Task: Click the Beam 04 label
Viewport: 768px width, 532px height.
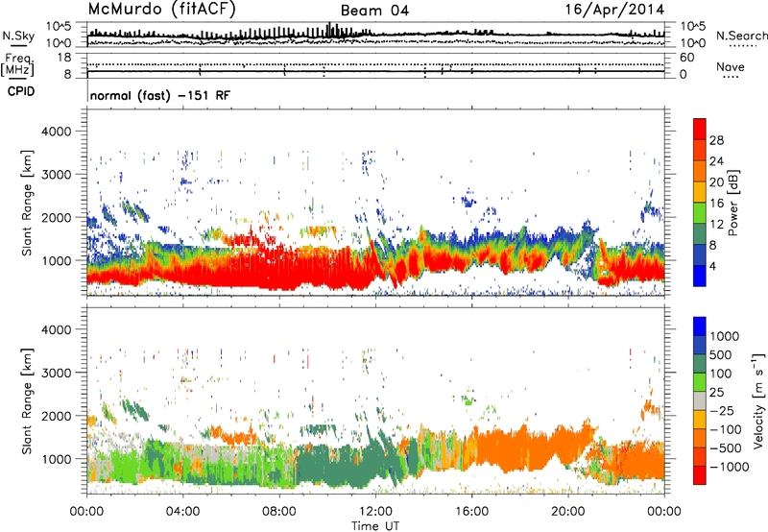Action: click(374, 11)
